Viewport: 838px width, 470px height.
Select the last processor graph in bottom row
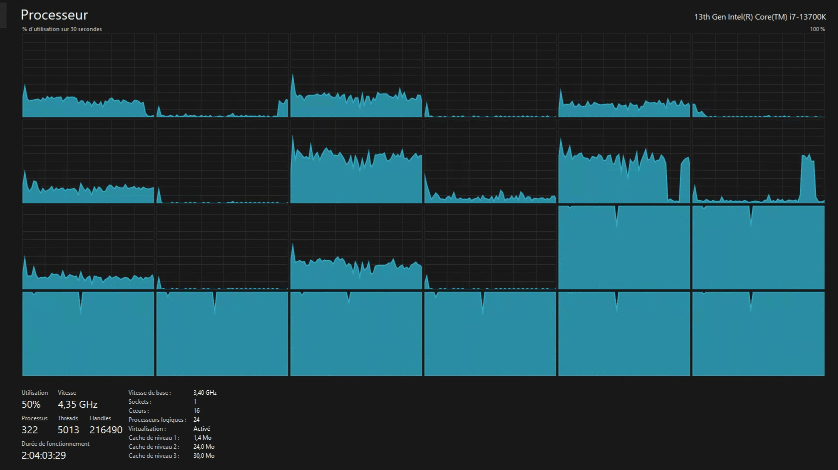758,334
